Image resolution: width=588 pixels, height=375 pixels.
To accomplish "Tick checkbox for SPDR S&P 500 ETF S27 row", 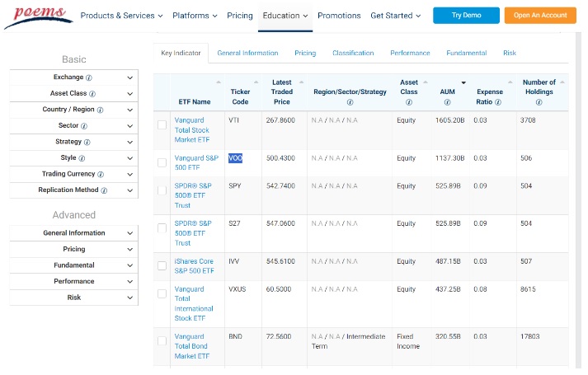I will [x=162, y=228].
